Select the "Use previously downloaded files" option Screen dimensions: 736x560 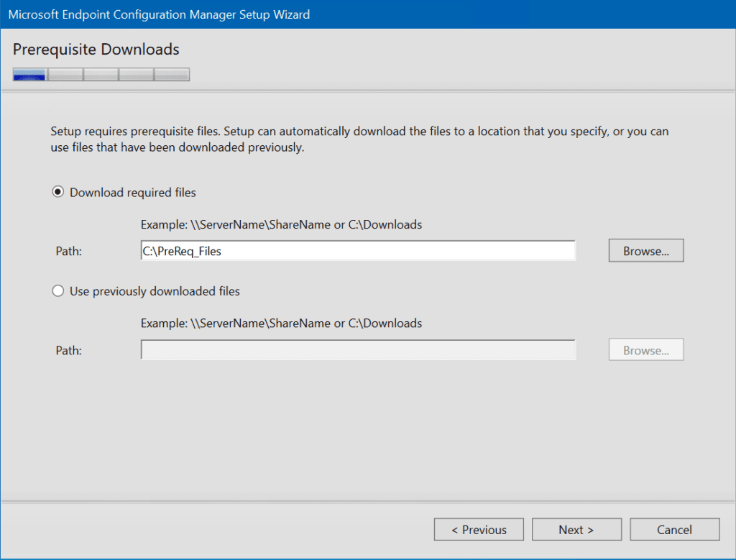[x=57, y=290]
